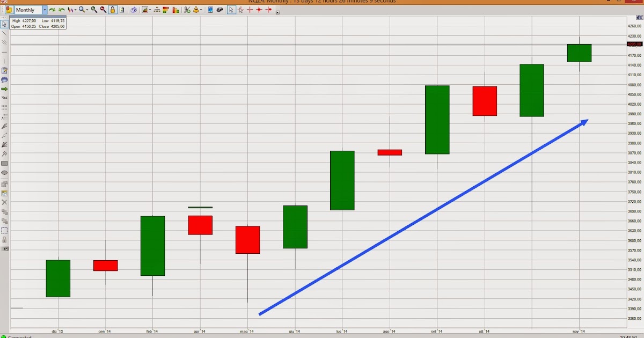Click the red current price label on axis

point(635,45)
